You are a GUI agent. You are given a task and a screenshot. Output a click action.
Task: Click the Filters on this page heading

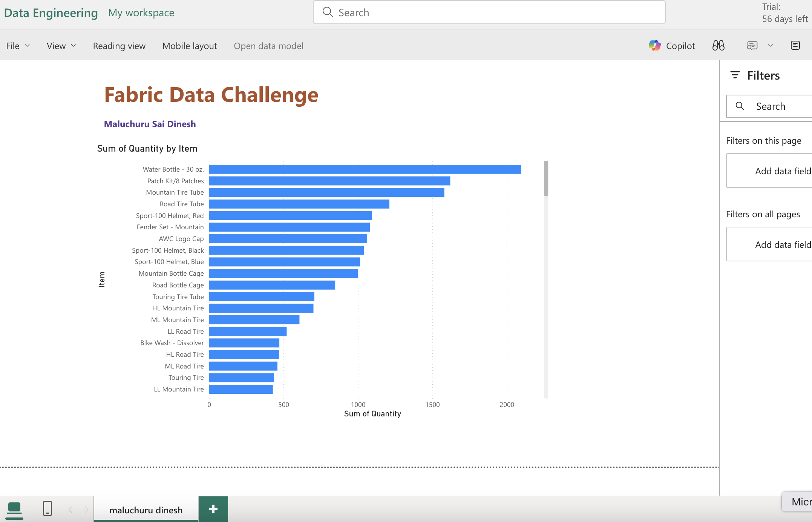tap(763, 141)
